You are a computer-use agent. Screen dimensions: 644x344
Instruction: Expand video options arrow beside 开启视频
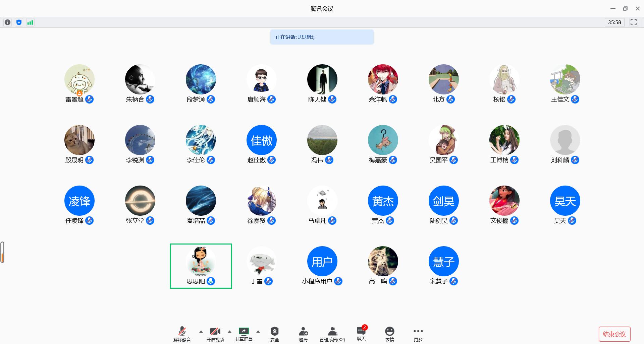point(229,332)
